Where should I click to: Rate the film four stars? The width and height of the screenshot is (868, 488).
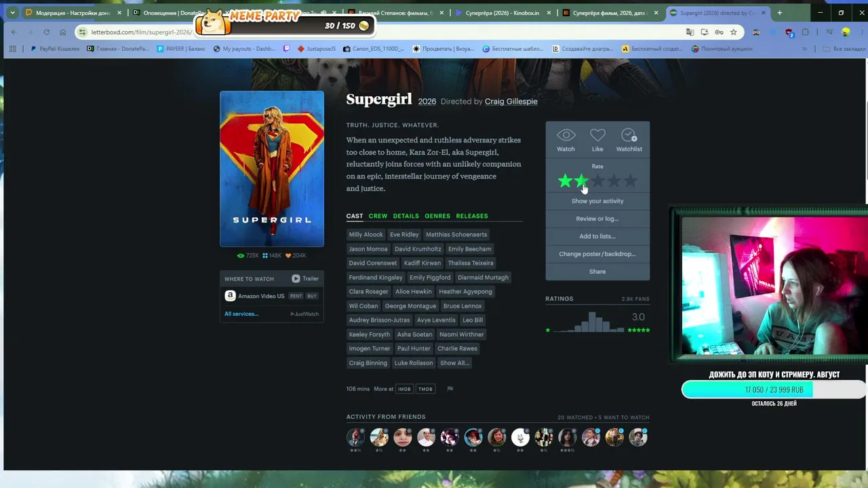(614, 181)
